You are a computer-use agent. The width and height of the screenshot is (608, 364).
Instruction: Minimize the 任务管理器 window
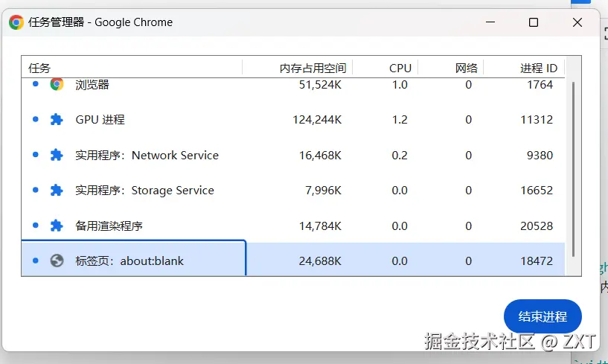click(490, 22)
